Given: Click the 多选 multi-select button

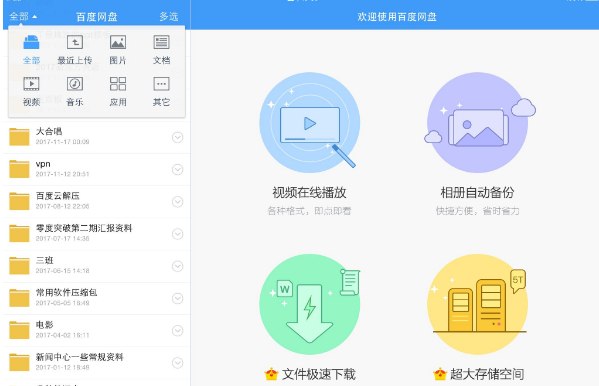Looking at the screenshot, I should tap(169, 16).
